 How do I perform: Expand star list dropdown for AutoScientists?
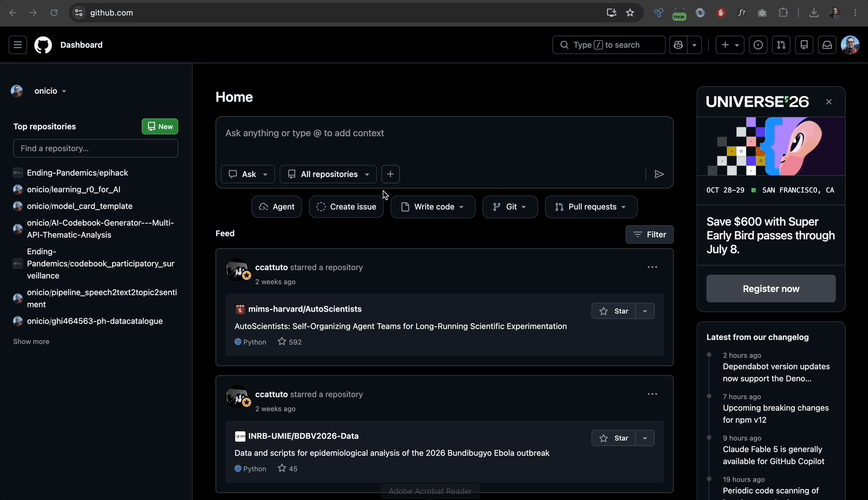645,311
